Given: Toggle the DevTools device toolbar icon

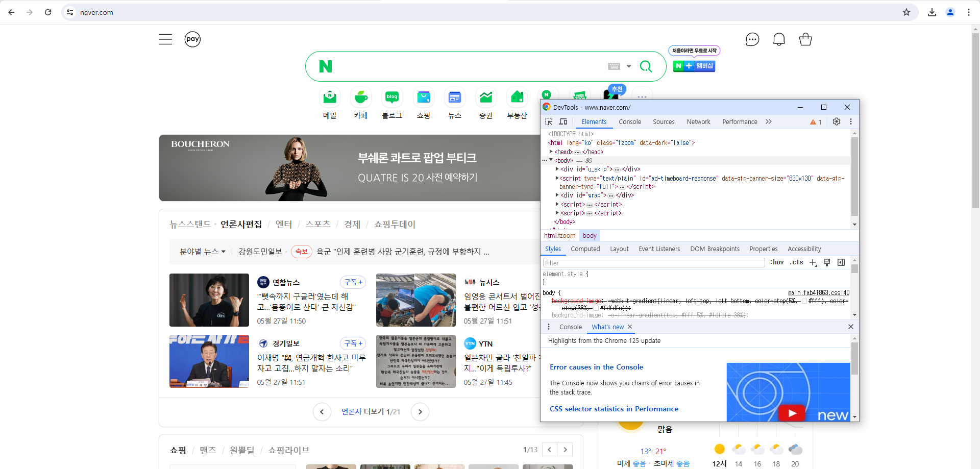Looking at the screenshot, I should coord(563,121).
